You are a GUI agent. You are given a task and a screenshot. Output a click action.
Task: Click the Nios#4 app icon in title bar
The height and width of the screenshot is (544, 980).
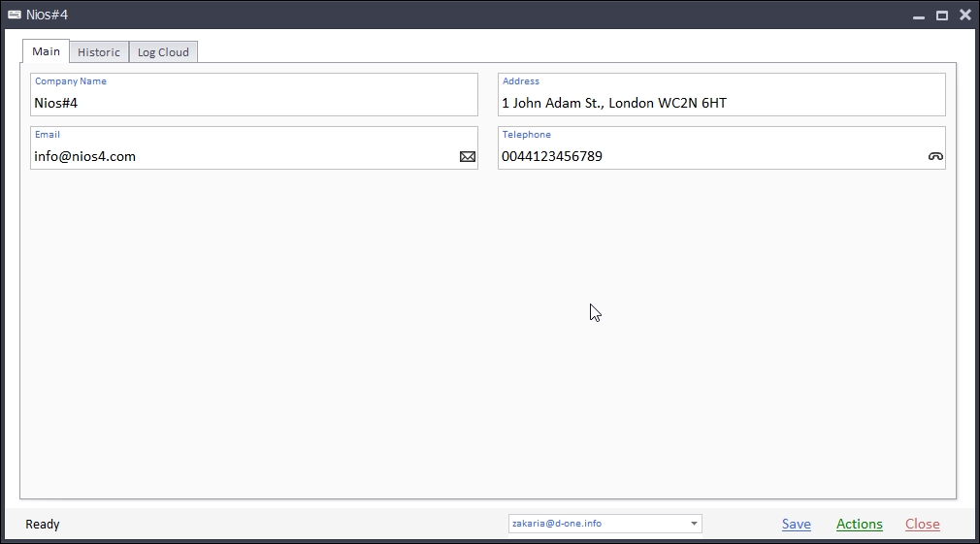point(14,15)
